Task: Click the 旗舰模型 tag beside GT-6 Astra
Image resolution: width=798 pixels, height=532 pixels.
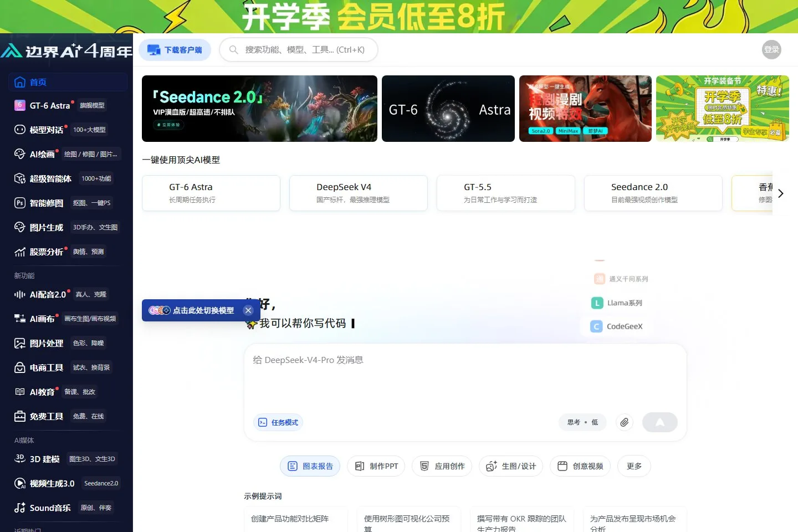Action: (x=92, y=105)
